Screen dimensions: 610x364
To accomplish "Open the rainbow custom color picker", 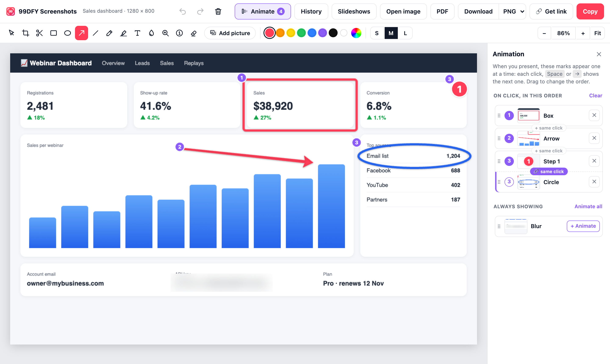I will tap(356, 33).
